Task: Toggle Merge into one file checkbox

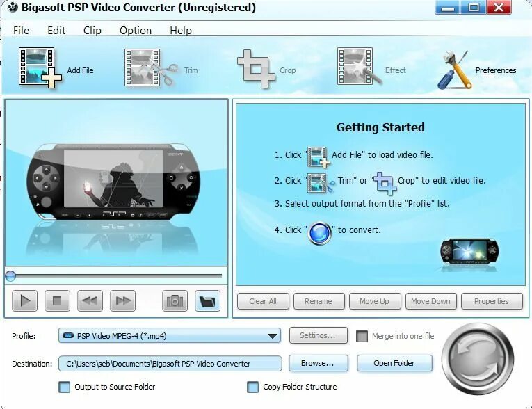Action: (362, 337)
